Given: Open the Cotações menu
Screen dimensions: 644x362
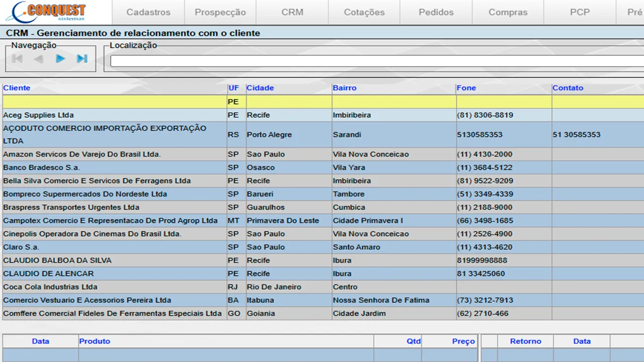Looking at the screenshot, I should [364, 12].
